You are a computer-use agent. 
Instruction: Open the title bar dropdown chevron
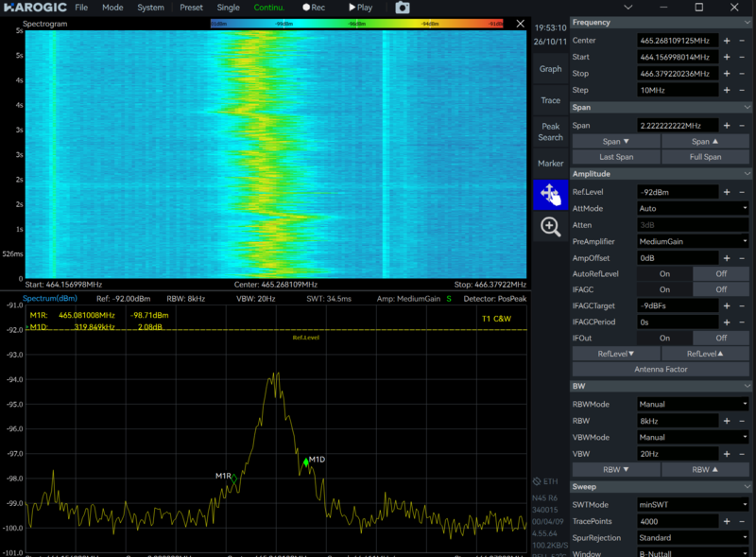pos(627,8)
